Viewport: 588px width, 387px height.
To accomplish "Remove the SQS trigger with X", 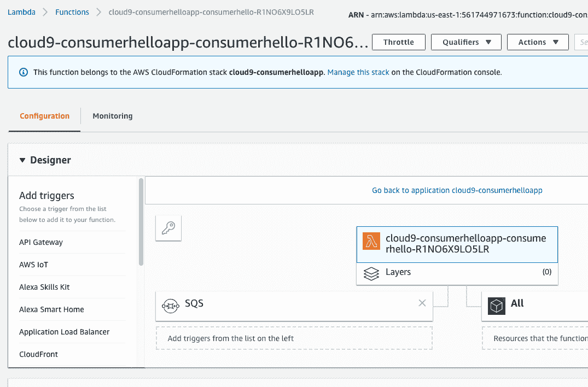I will click(422, 303).
